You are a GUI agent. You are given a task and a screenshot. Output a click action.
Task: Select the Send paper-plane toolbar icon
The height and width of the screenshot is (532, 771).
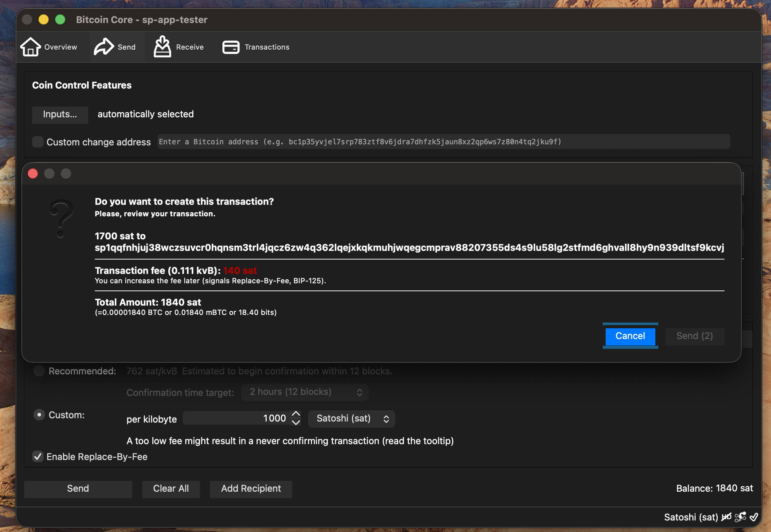click(x=104, y=46)
